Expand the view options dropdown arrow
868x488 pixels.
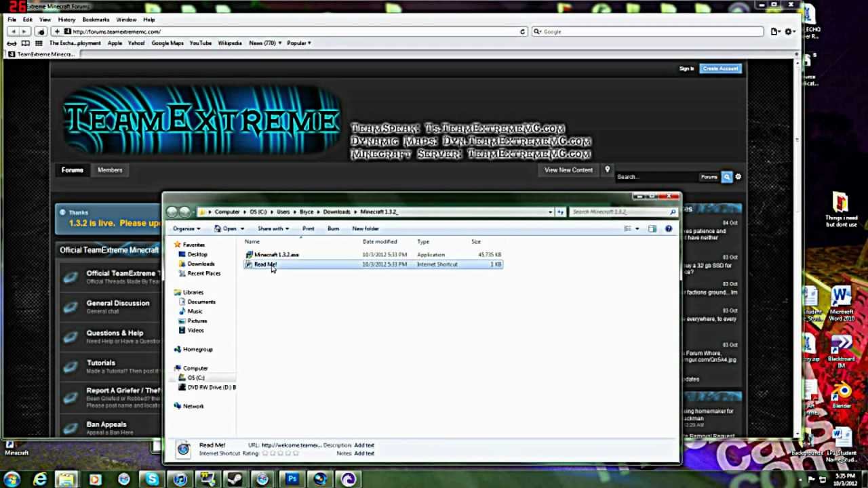(637, 228)
